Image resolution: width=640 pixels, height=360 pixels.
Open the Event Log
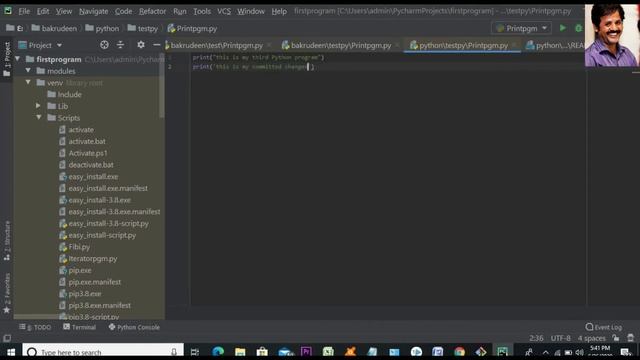point(604,327)
